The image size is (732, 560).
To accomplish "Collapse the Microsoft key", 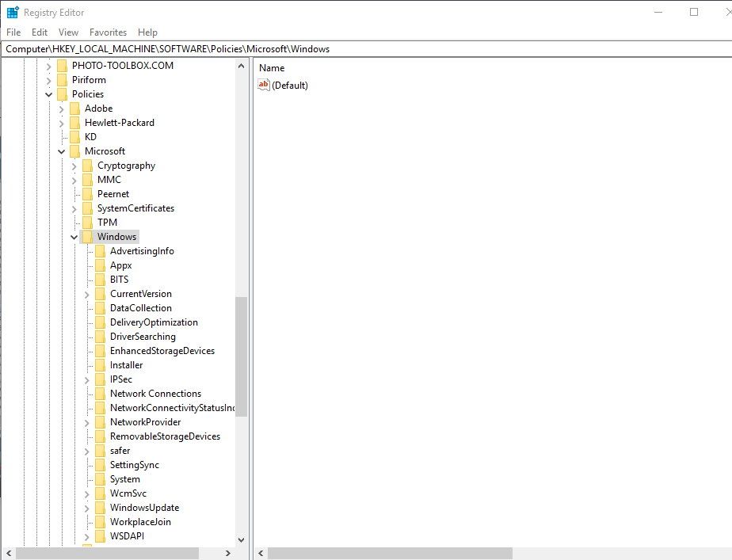I will [x=61, y=151].
